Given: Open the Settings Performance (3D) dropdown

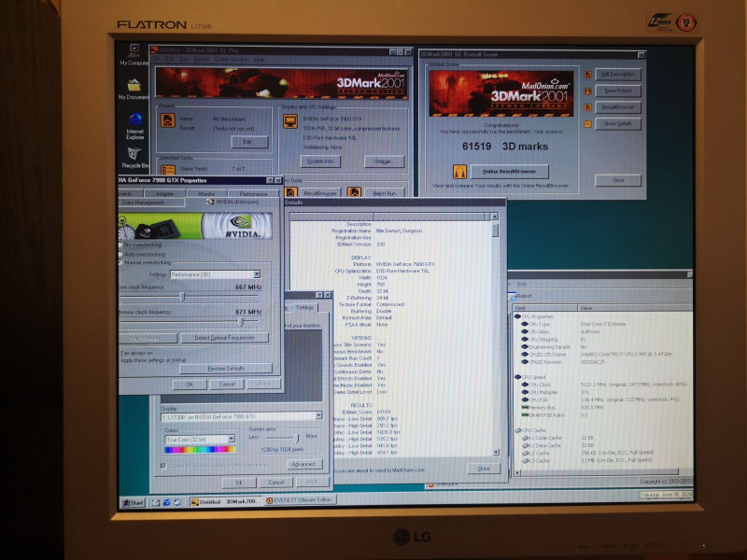Looking at the screenshot, I should tap(257, 274).
